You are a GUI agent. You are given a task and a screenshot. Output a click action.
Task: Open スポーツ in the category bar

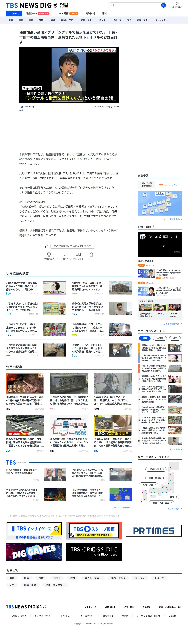[x=117, y=20]
